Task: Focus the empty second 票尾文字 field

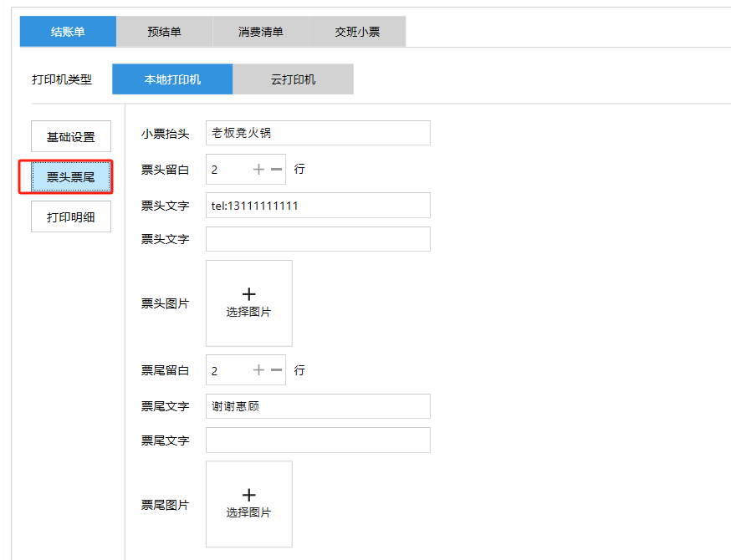Action: click(x=318, y=440)
